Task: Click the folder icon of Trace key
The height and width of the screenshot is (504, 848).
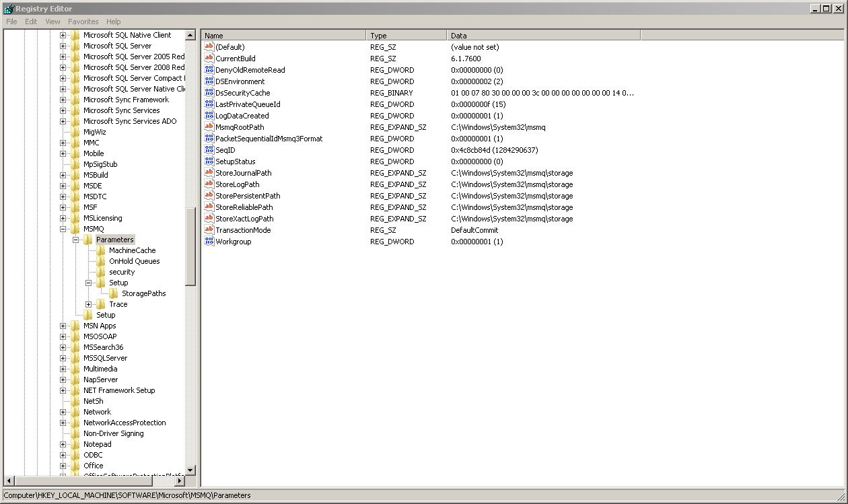Action: tap(101, 304)
